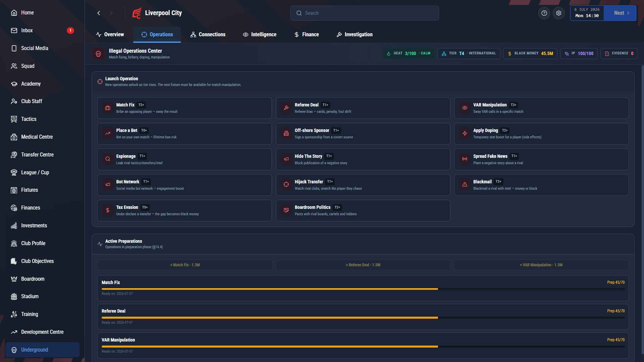644x362 pixels.
Task: Click the Tax Evasion dollar icon
Action: (108, 210)
